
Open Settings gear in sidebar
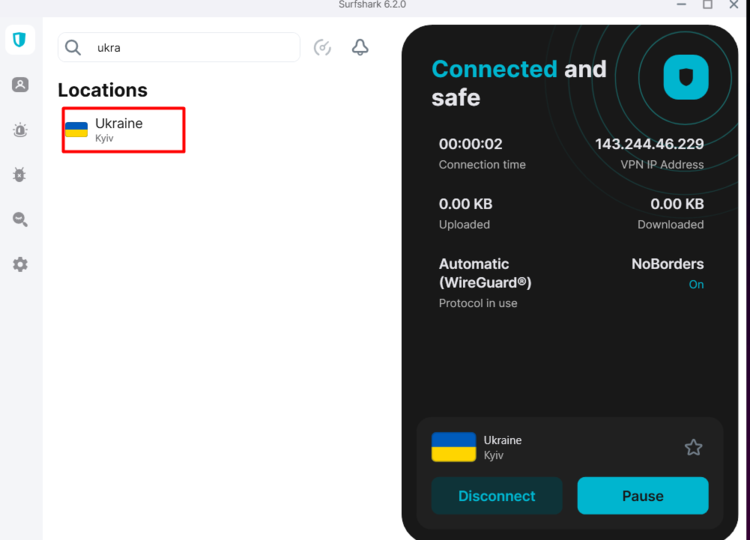20,265
